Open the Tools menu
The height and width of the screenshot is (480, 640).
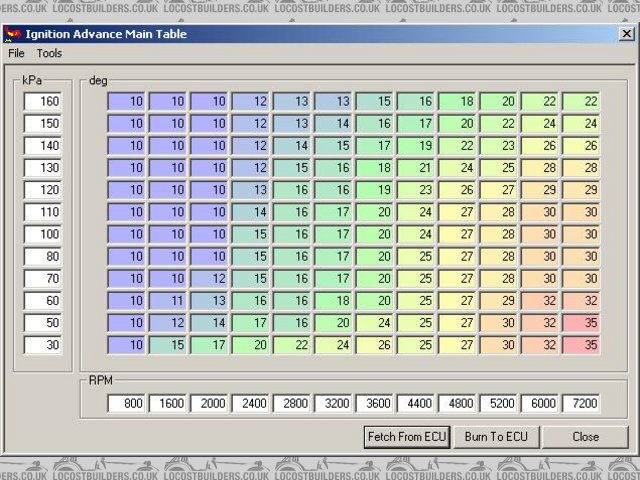pyautogui.click(x=49, y=53)
